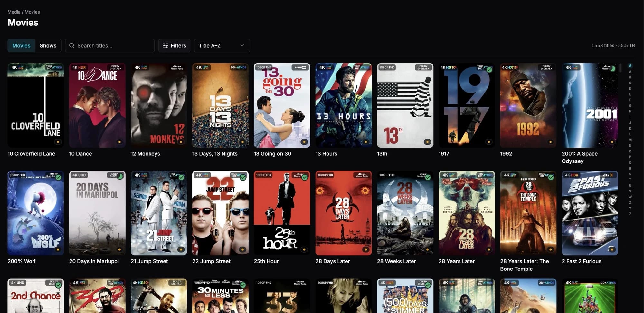Screen dimensions: 644x313
Task: Click the green watched checkmark on 200% Wolf
Action: click(58, 177)
